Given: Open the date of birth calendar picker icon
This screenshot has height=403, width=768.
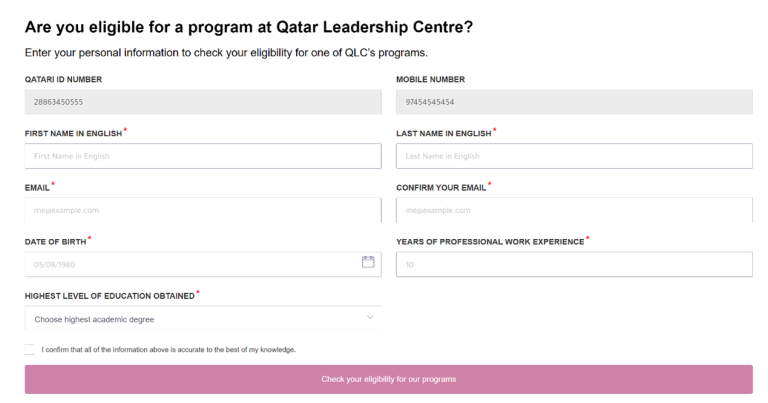Looking at the screenshot, I should pos(367,262).
